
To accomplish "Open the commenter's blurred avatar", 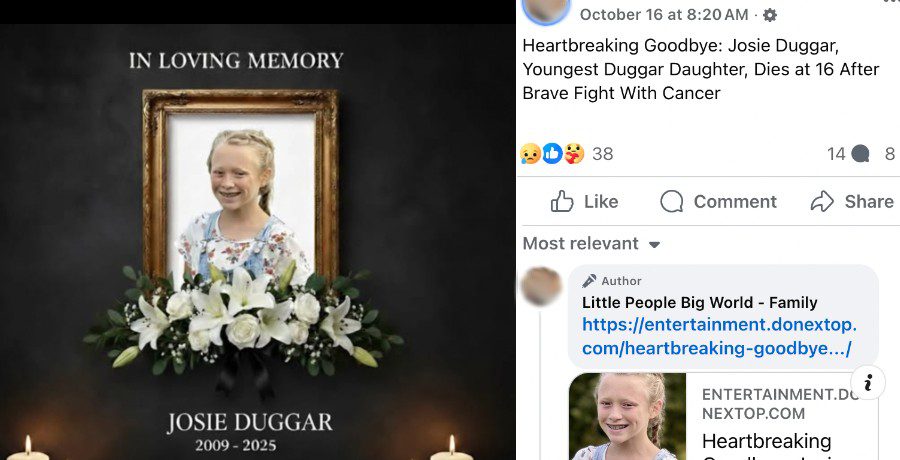I will [x=541, y=286].
